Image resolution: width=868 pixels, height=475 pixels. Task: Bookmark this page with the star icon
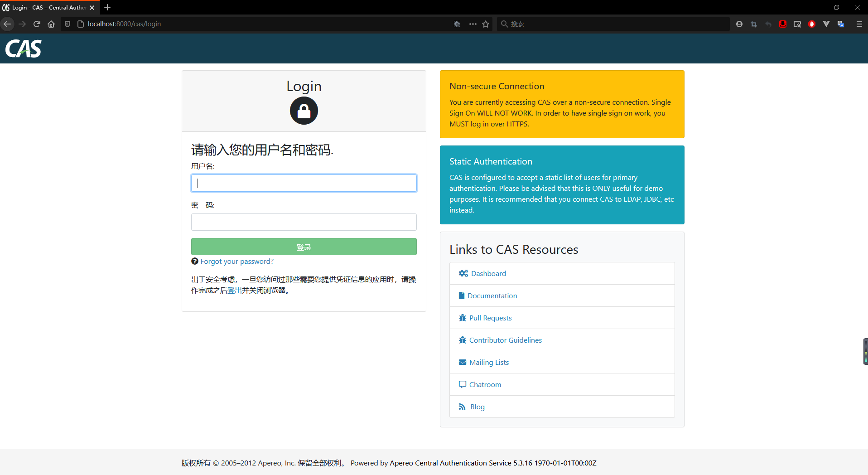[486, 24]
